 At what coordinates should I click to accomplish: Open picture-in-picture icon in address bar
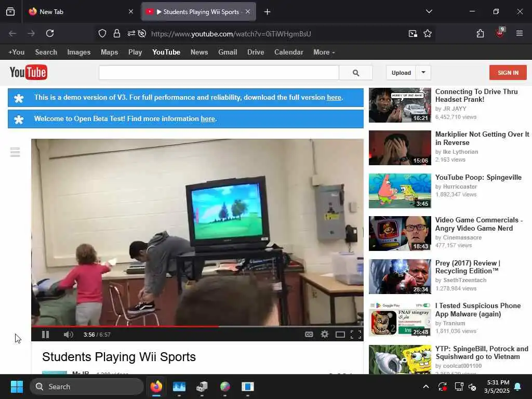(x=413, y=33)
